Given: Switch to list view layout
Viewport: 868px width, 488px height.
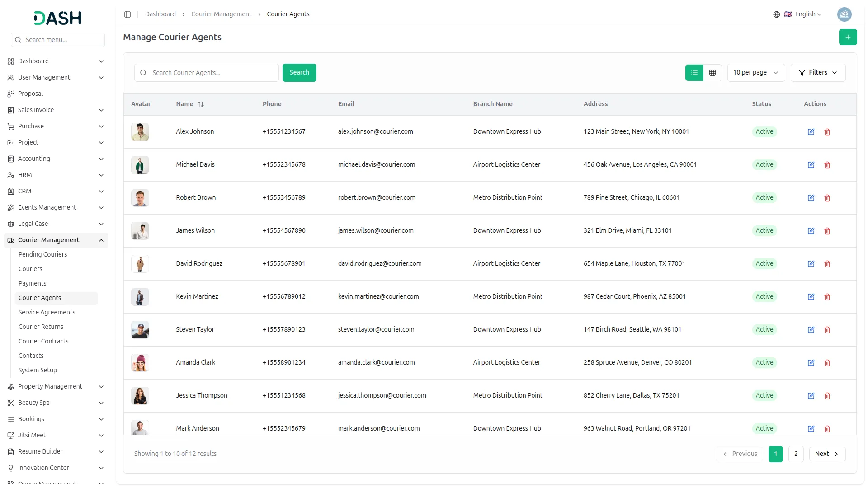Looking at the screenshot, I should pyautogui.click(x=694, y=73).
